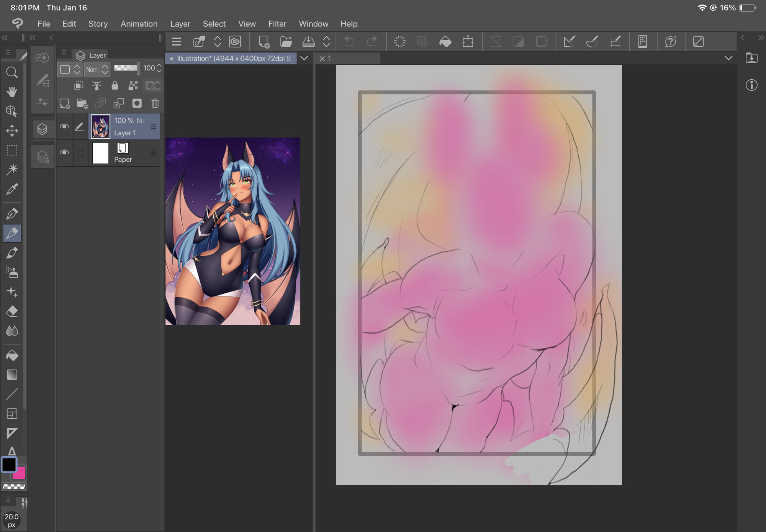The width and height of the screenshot is (766, 532).
Task: Delete layer with trash icon
Action: point(155,103)
